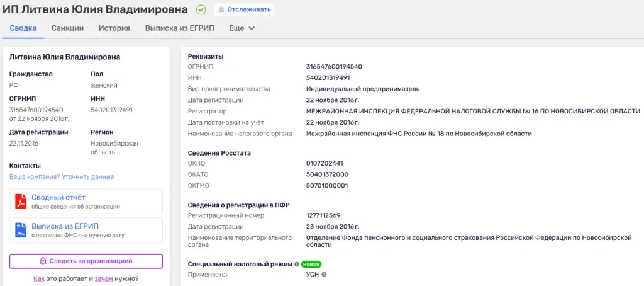Click ОКПО value 0107202441
Screen dimensions: 644x286
[325, 163]
